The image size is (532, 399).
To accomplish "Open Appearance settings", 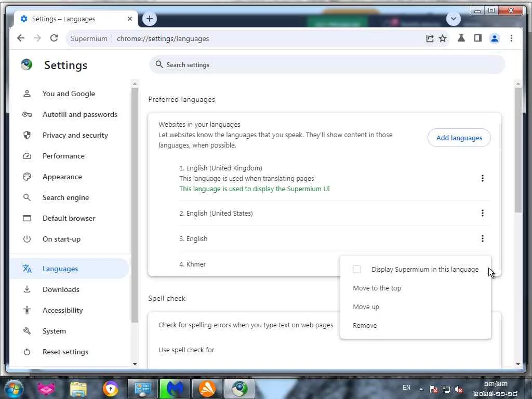I will coord(70,177).
